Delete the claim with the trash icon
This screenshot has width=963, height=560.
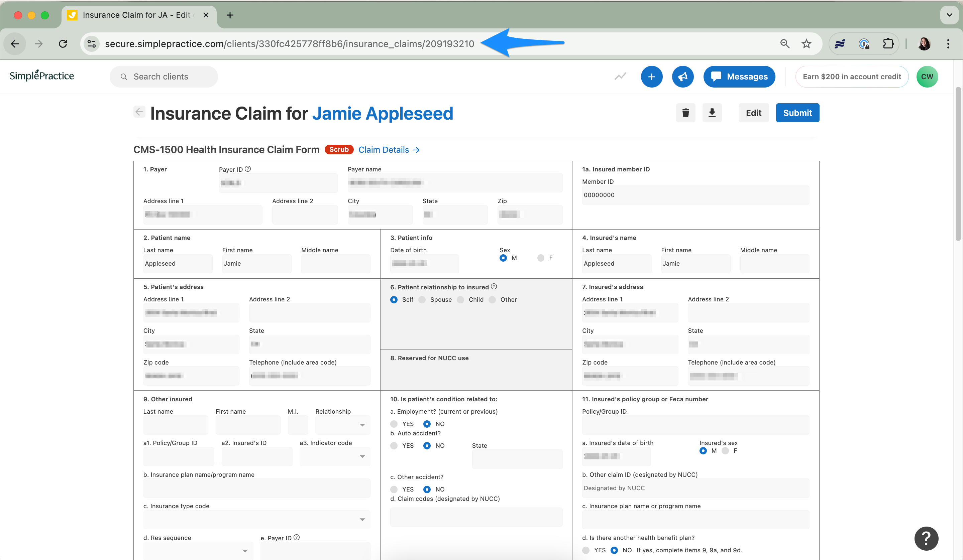(685, 113)
